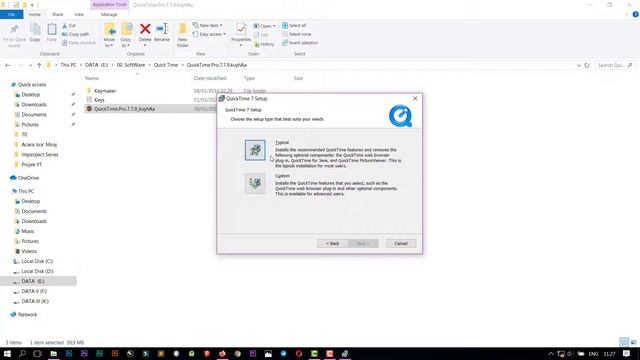Expand the address bar history dropdown
The height and width of the screenshot is (360, 640).
[x=578, y=65]
